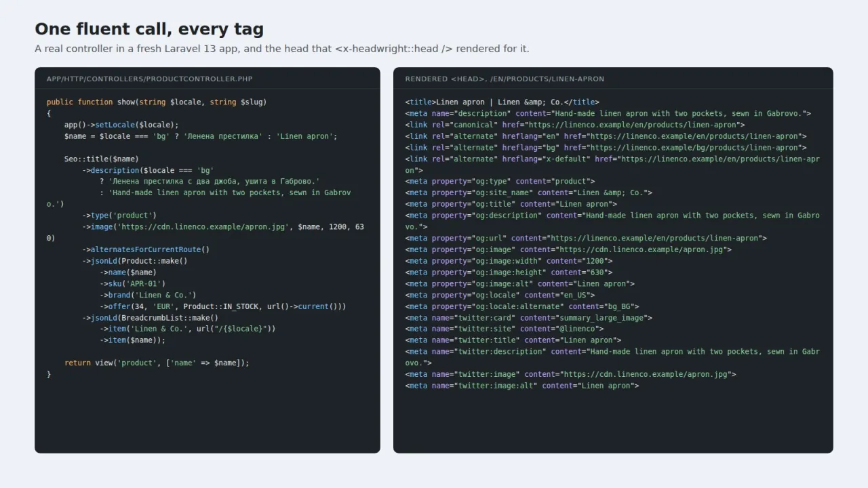This screenshot has width=868, height=488.
Task: Click the twitter:title meta line
Action: (x=513, y=340)
